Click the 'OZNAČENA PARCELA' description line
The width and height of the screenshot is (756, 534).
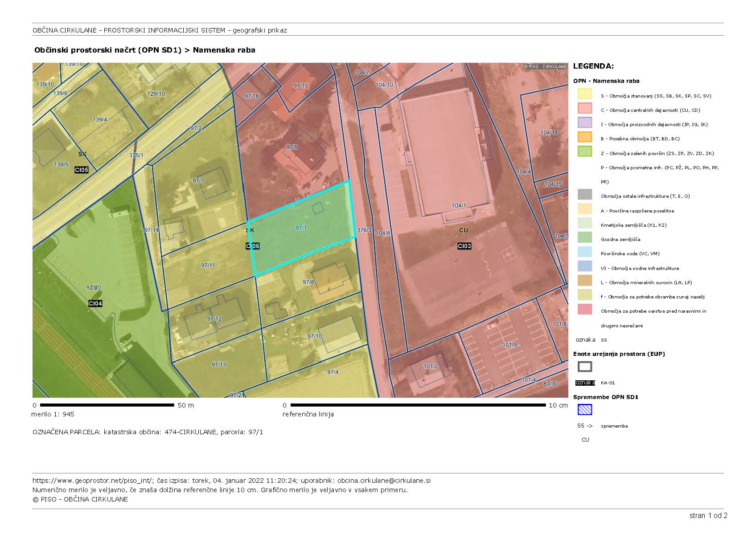click(148, 432)
